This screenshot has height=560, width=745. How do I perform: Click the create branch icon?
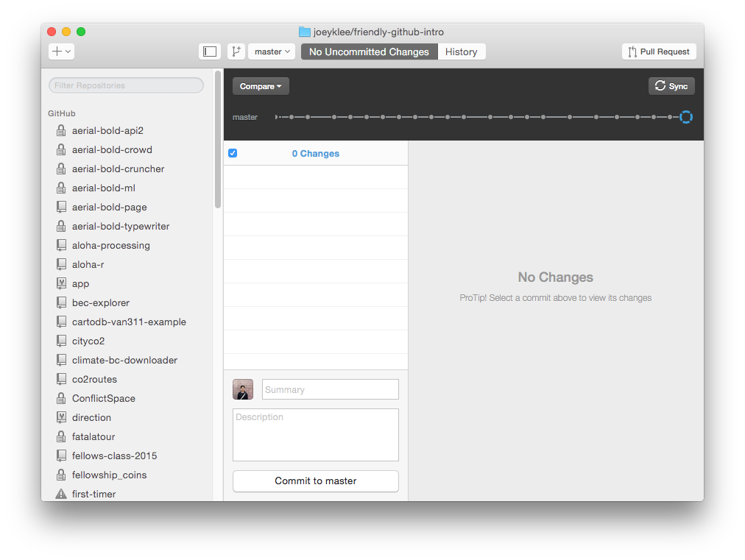pyautogui.click(x=236, y=52)
